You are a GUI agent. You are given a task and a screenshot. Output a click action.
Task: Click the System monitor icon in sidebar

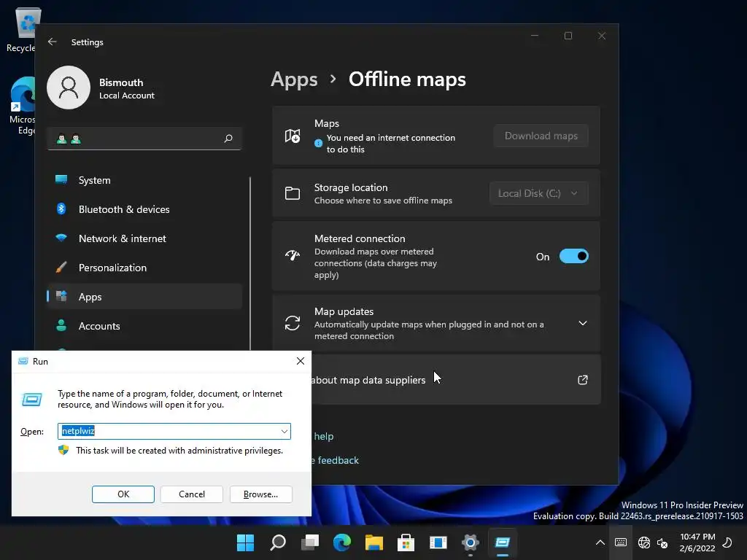61,179
